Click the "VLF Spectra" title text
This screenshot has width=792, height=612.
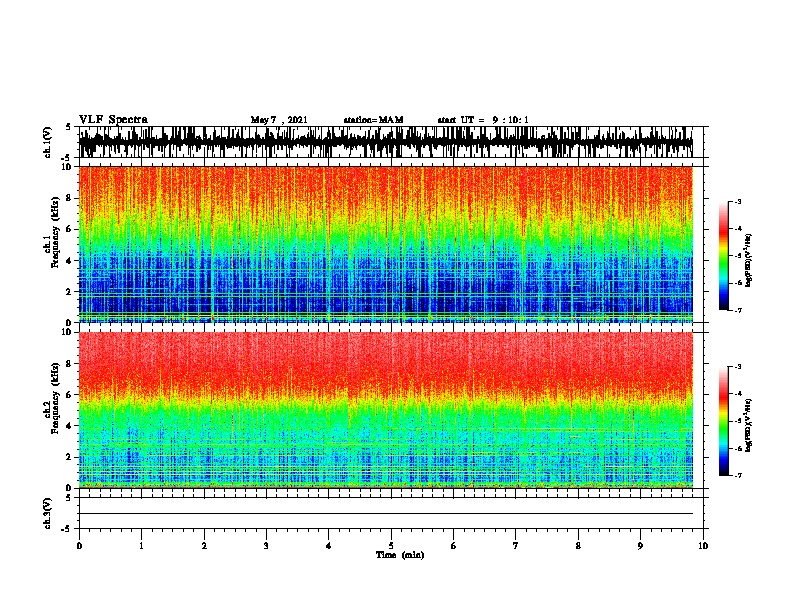113,120
